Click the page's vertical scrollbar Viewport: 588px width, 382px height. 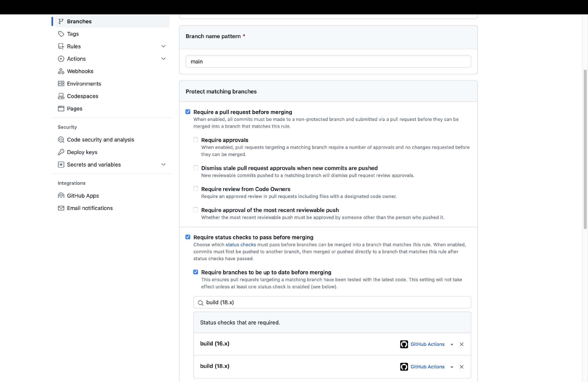585,149
